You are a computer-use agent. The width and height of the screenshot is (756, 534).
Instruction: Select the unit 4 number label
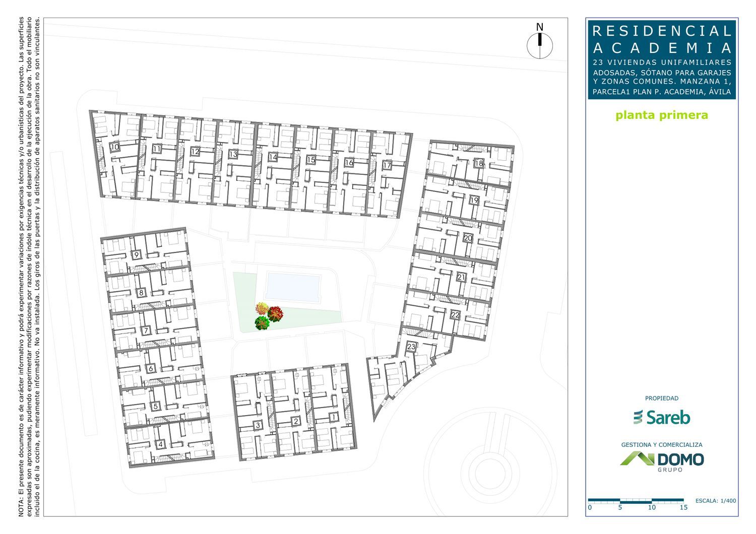[160, 444]
